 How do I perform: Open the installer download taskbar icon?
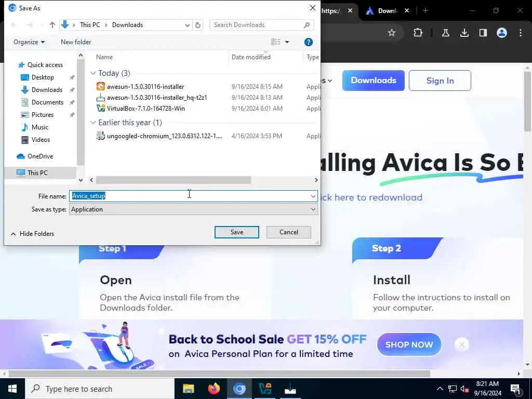point(290,389)
